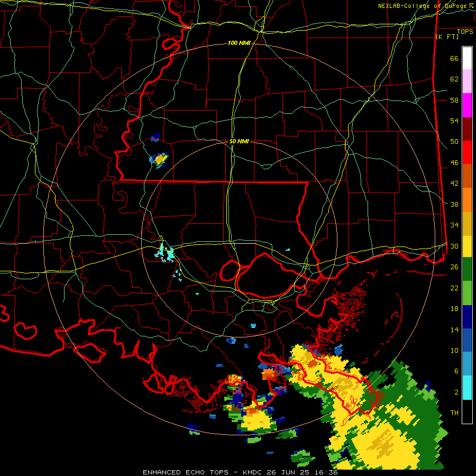
Task: Click the sky blue legend swatch
Action: [x=467, y=364]
